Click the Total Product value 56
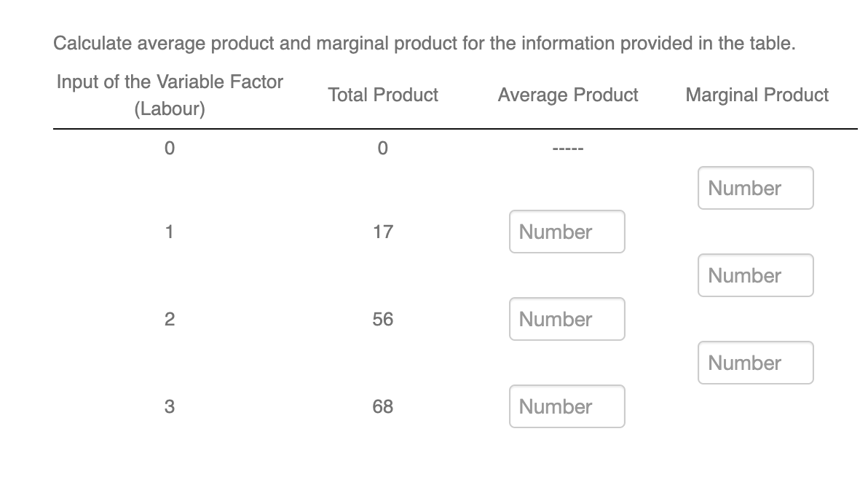Image resolution: width=868 pixels, height=501 pixels. tap(384, 319)
